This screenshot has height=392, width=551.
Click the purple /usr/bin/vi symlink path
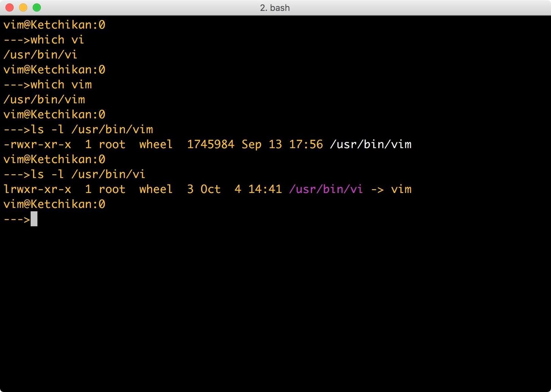326,189
